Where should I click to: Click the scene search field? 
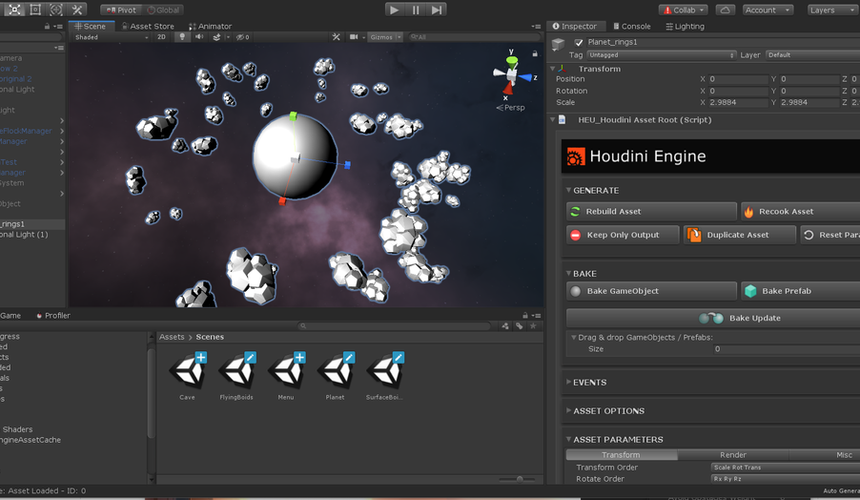[476, 37]
